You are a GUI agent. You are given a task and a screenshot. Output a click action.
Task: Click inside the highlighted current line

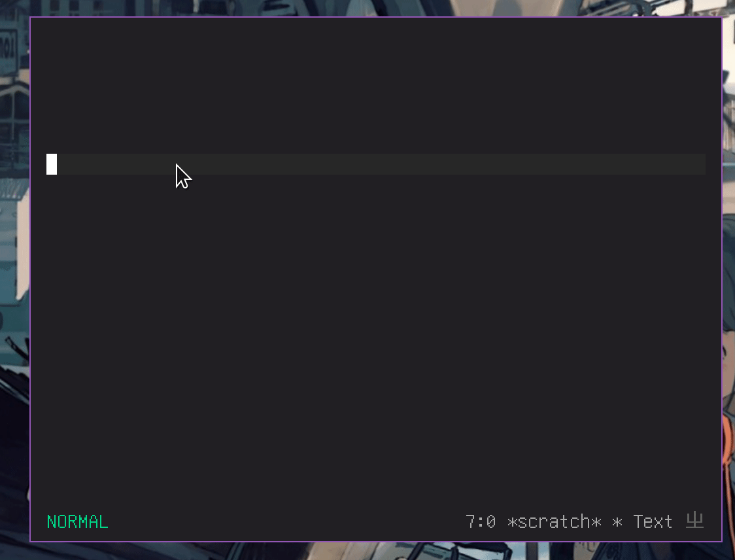[x=376, y=164]
